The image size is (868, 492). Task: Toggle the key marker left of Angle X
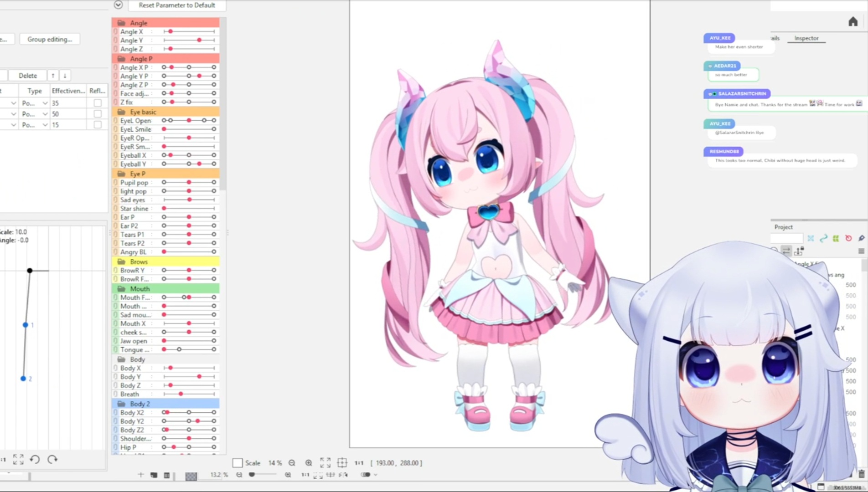[115, 32]
